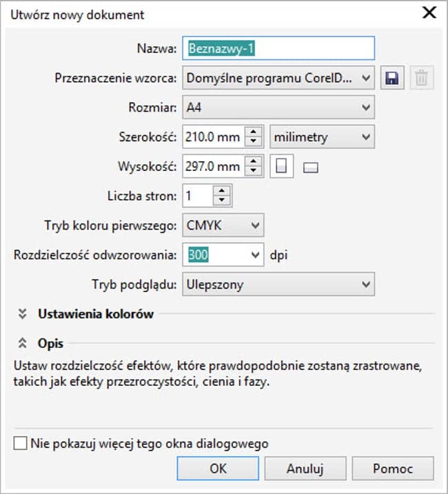
Task: Open the Tryb koloru pierwszego CMYK dropdown
Action: point(255,225)
